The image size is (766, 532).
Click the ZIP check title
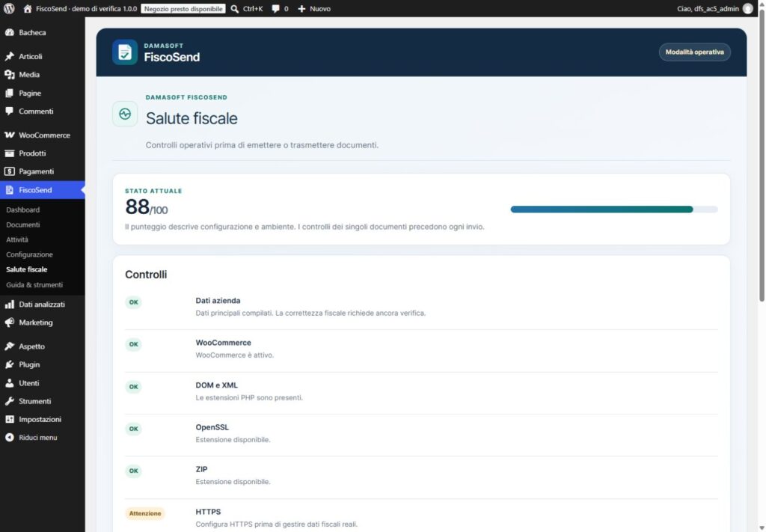tap(201, 469)
